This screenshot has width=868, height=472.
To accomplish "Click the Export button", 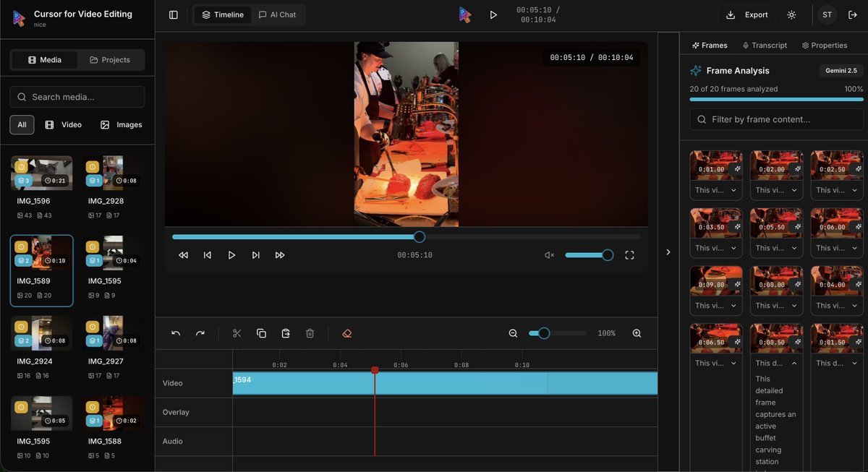I will (748, 14).
